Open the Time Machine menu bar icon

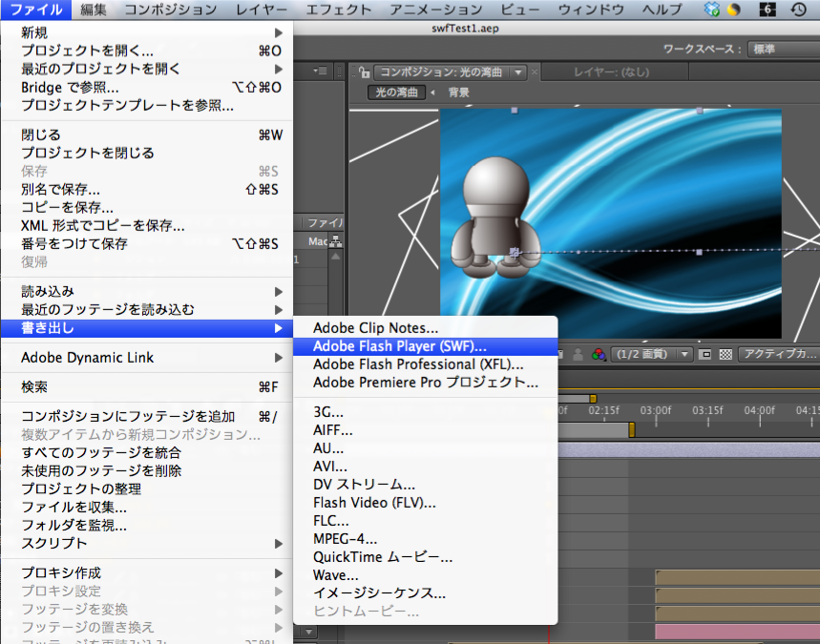(x=799, y=9)
